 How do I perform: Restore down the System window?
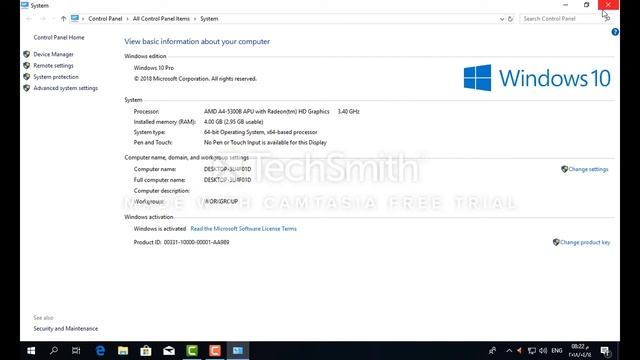587,5
